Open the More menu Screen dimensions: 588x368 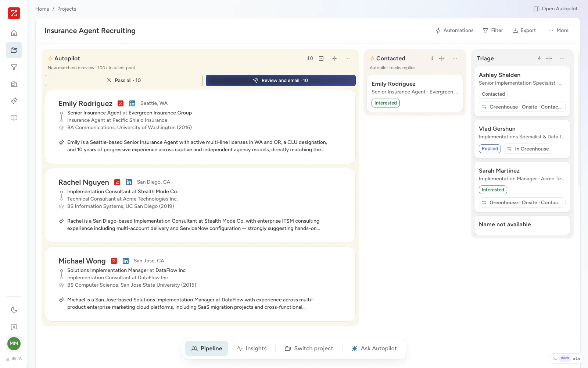pyautogui.click(x=558, y=31)
